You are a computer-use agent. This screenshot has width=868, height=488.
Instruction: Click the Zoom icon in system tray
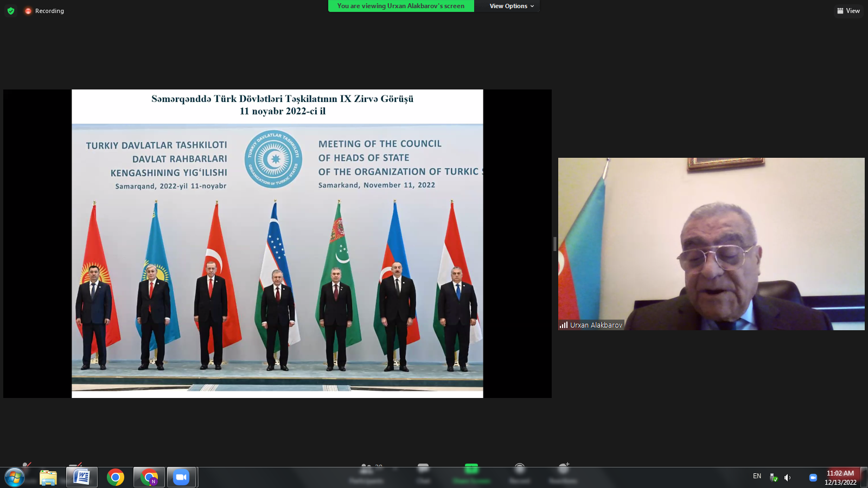(813, 478)
